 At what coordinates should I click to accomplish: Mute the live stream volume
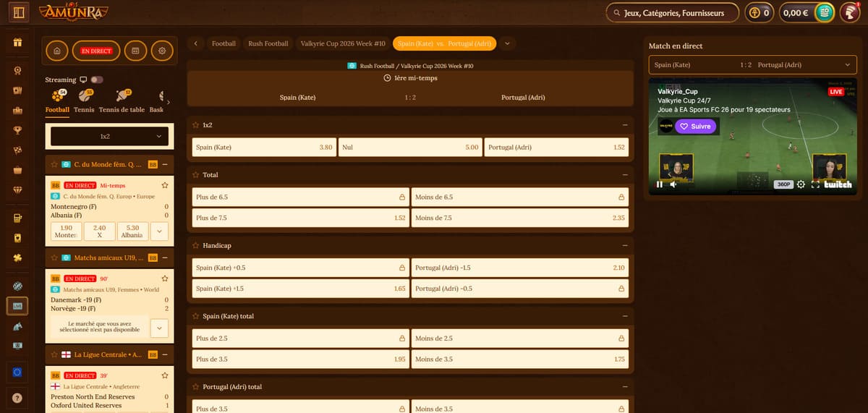click(673, 184)
